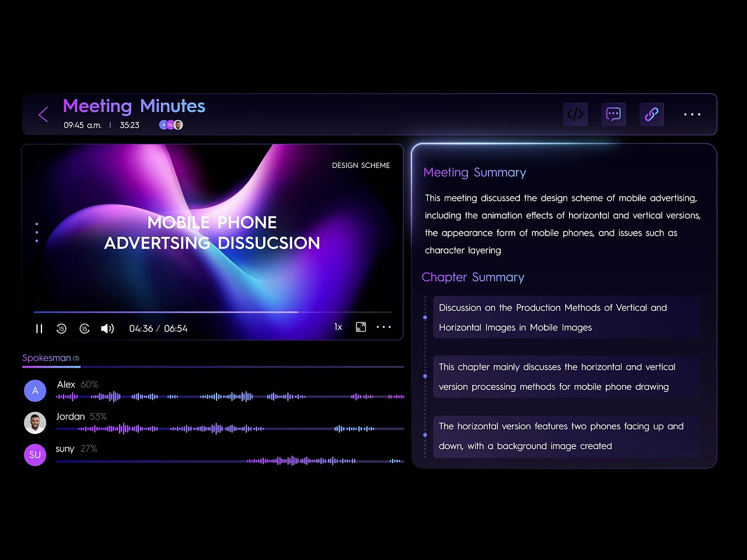
Task: Open the code embed icon
Action: (575, 114)
